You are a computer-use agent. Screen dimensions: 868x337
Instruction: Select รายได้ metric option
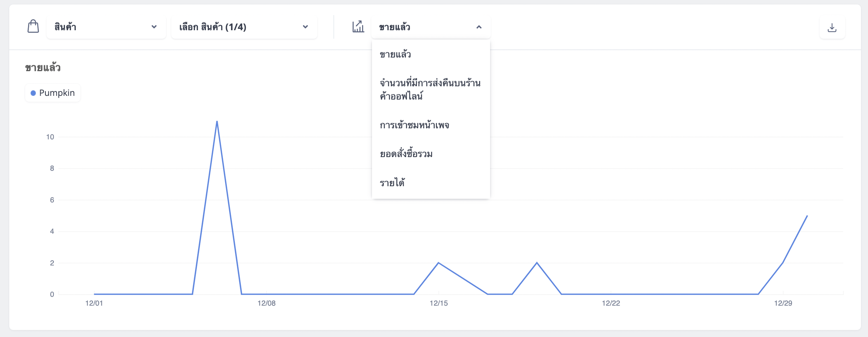431,183
